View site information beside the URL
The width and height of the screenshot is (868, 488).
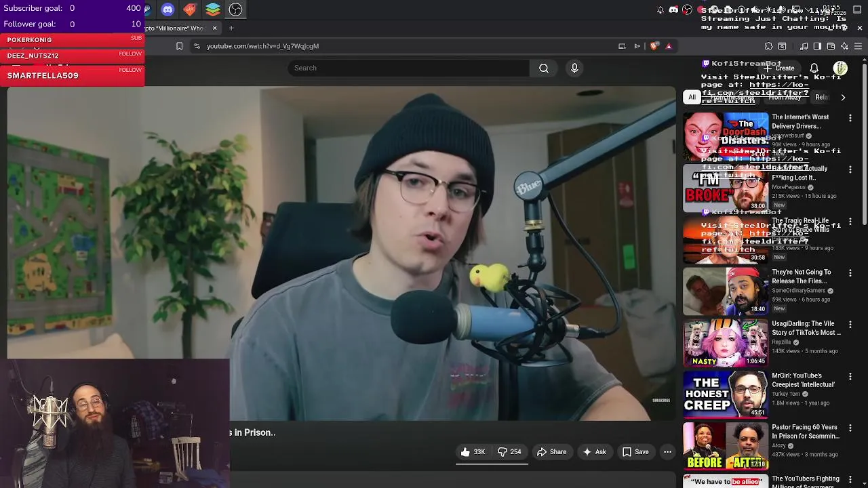coord(197,46)
